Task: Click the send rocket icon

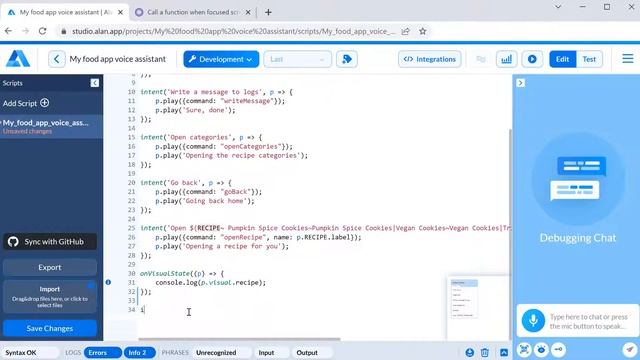Action: pos(630,350)
